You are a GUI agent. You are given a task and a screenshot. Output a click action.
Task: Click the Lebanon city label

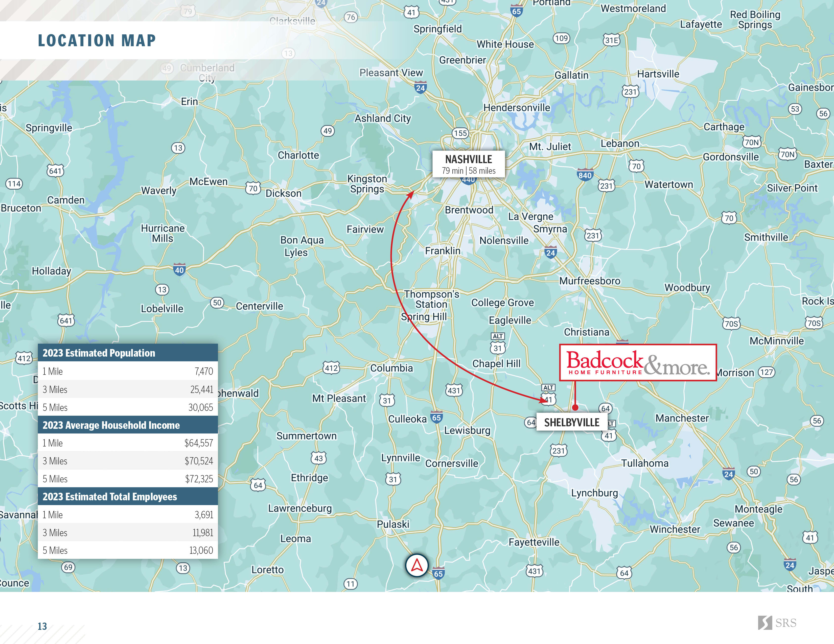click(620, 143)
